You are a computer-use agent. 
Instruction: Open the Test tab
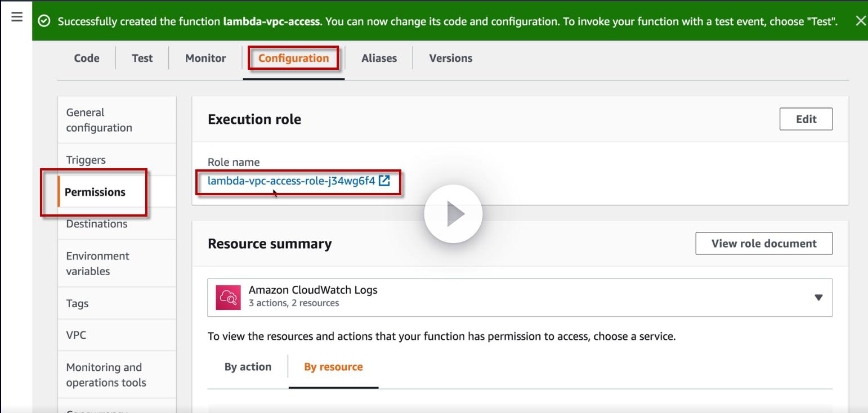(x=142, y=58)
